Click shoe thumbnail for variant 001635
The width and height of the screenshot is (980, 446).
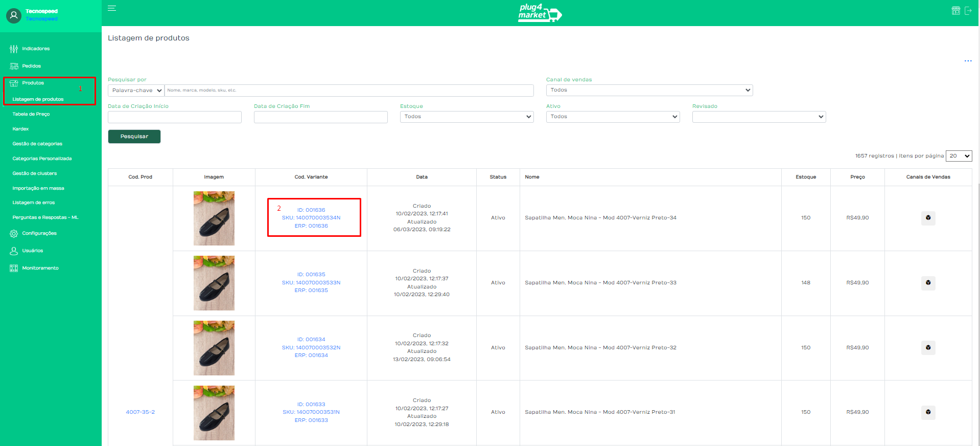214,283
